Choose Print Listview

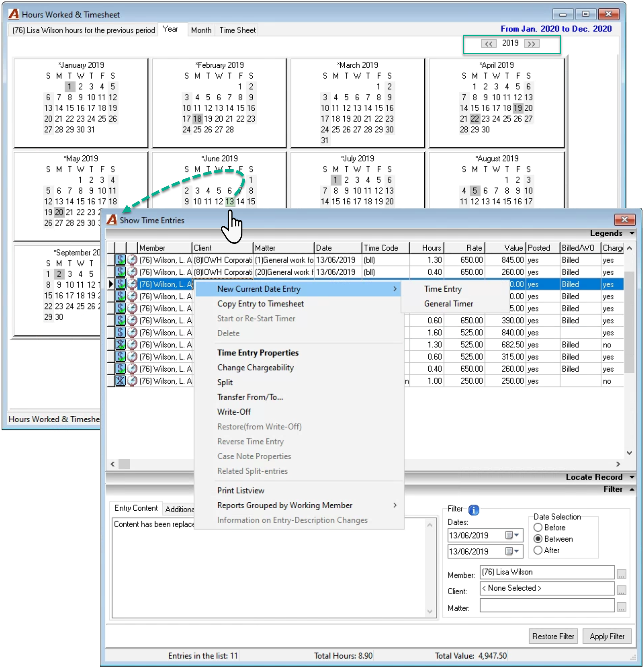click(240, 490)
